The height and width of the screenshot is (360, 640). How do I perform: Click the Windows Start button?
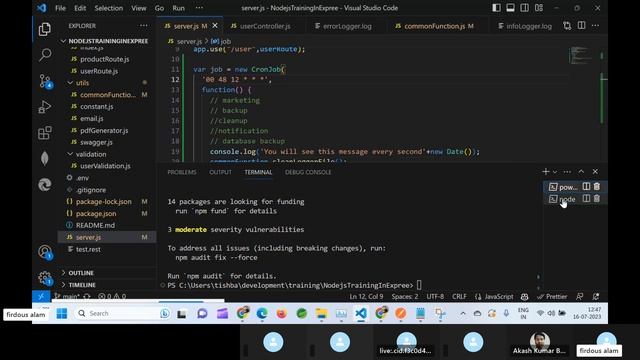coord(62,313)
